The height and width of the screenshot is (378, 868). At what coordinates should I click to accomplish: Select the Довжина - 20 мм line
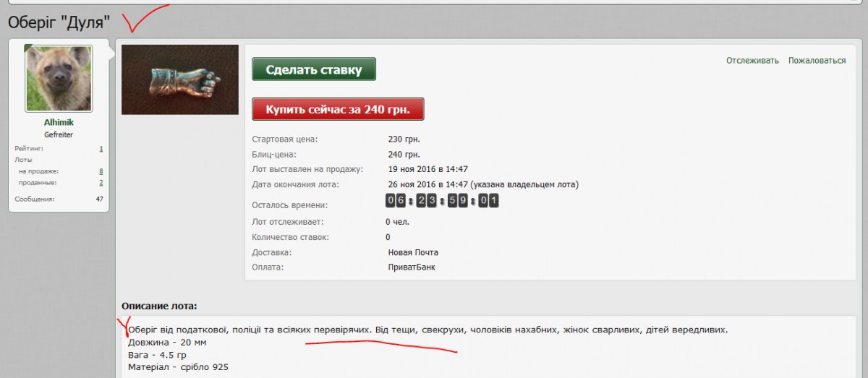[x=167, y=343]
